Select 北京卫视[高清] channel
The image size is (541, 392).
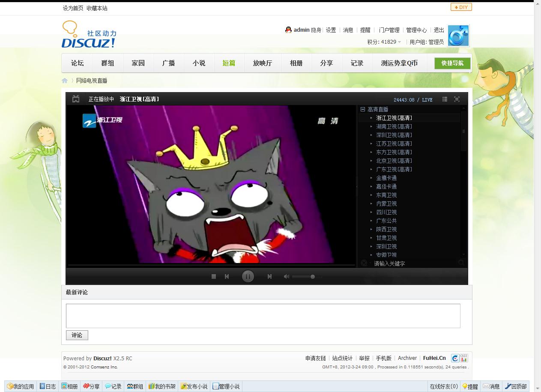tap(394, 161)
